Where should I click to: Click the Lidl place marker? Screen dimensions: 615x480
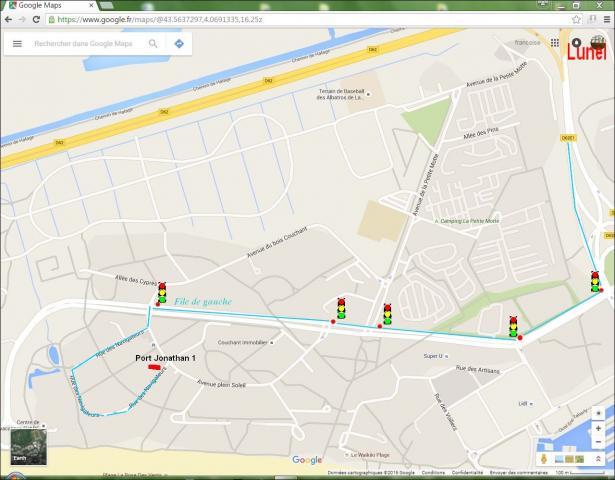click(x=531, y=404)
